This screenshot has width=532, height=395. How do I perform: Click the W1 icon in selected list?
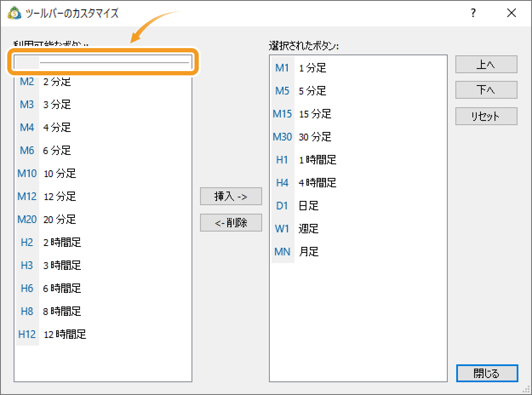point(282,229)
